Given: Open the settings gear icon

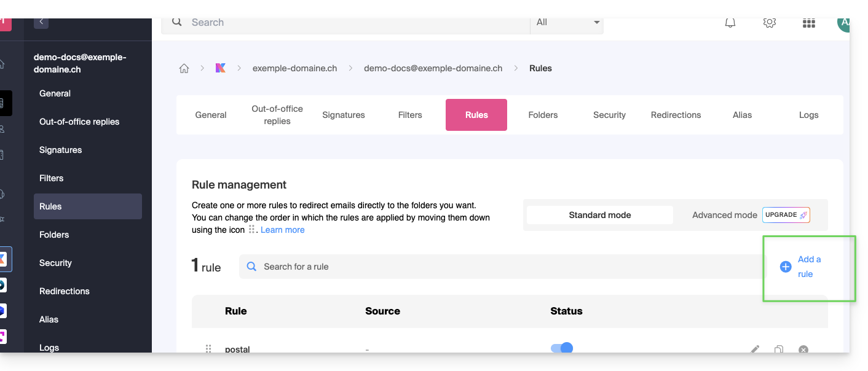Looking at the screenshot, I should 769,23.
